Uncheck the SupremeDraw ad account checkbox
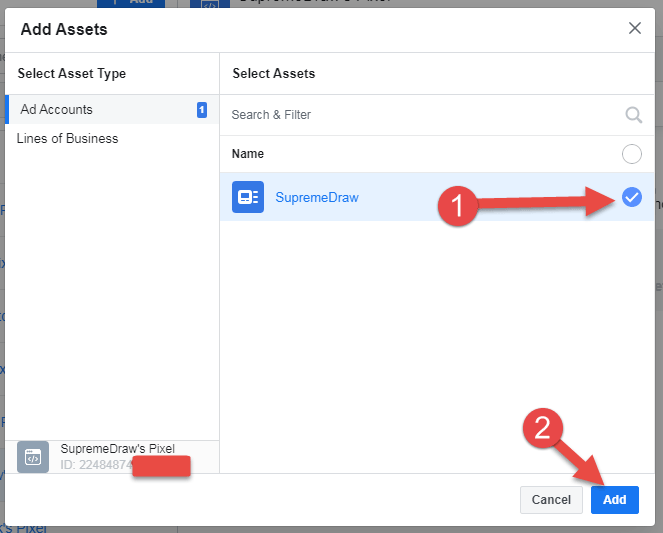 coord(632,197)
